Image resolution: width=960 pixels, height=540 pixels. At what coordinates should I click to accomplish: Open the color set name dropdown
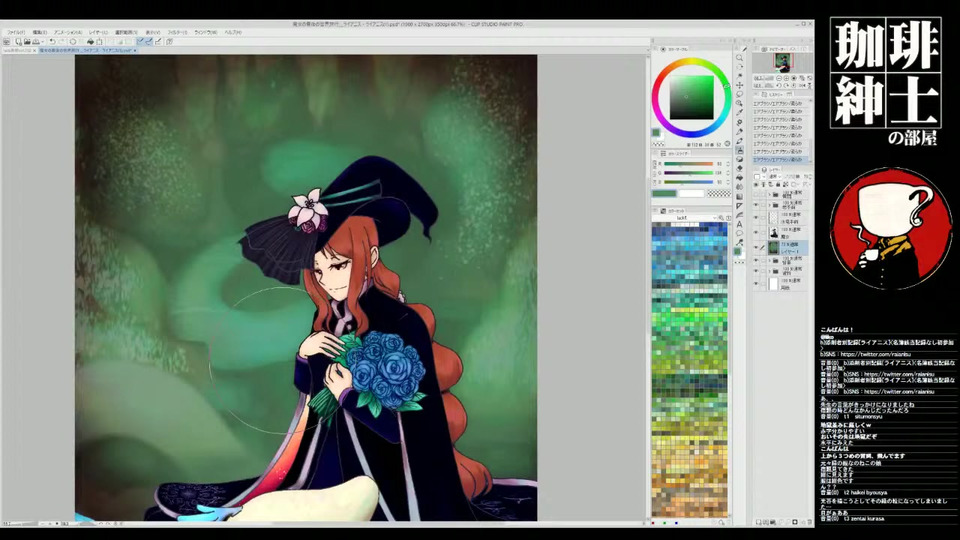tap(684, 217)
